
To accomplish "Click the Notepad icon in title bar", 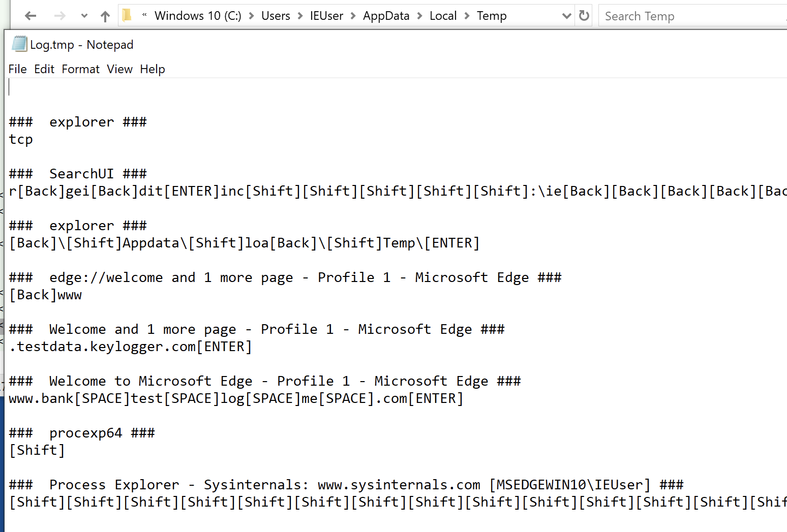I will pyautogui.click(x=19, y=44).
